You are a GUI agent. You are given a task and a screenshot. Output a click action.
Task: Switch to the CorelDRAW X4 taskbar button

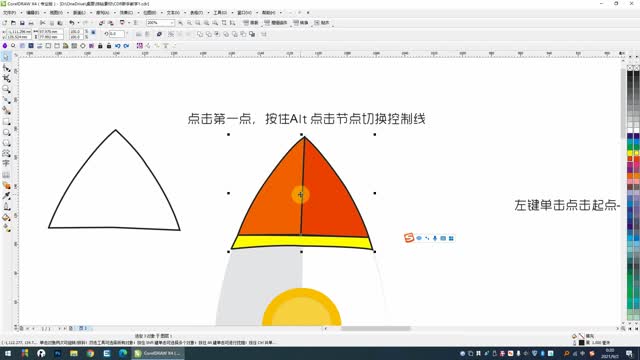[x=158, y=353]
